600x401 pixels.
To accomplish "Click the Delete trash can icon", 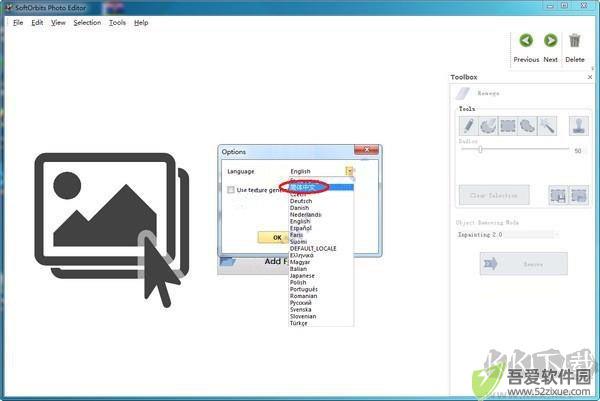I will coord(575,41).
